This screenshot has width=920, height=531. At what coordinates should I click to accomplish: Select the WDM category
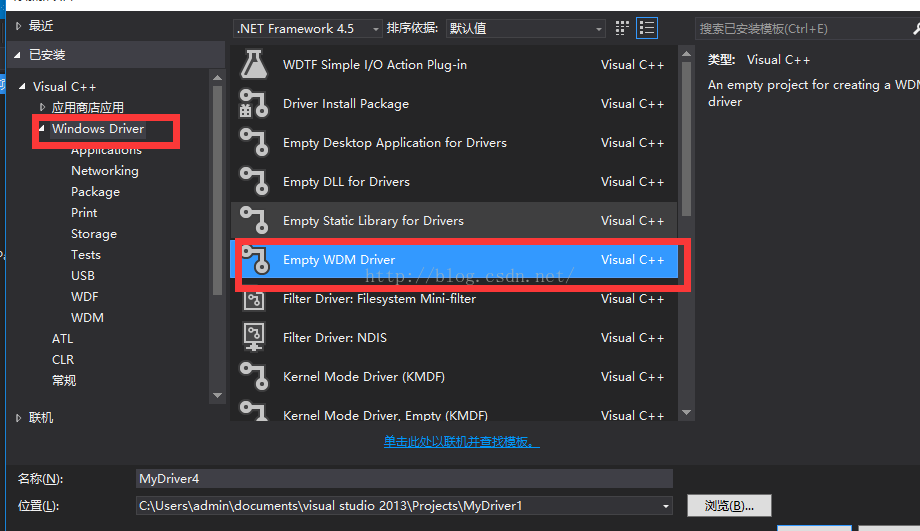click(x=87, y=317)
